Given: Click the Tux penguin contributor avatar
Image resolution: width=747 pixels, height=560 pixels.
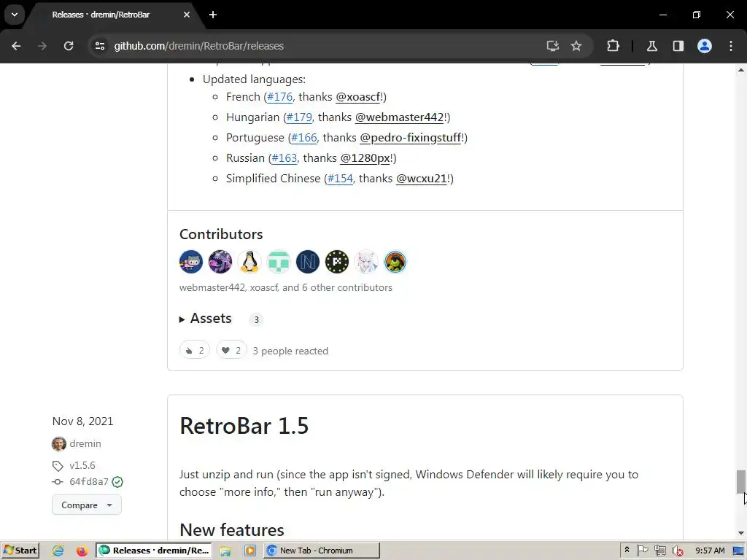Looking at the screenshot, I should coord(249,262).
